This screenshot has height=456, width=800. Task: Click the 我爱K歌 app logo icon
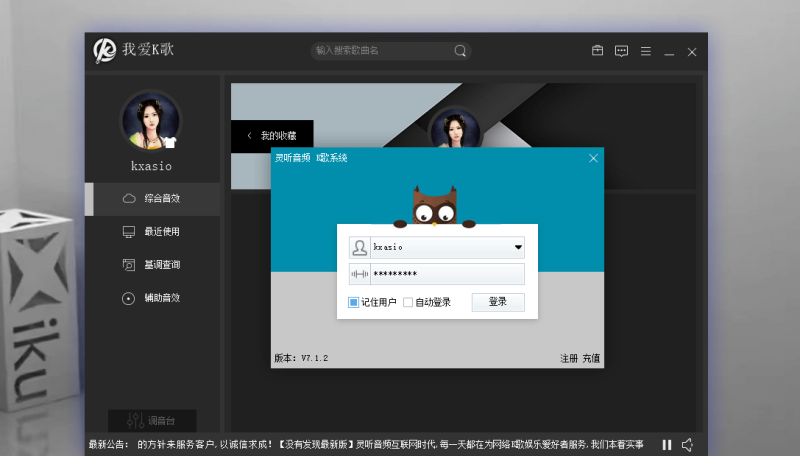(105, 50)
